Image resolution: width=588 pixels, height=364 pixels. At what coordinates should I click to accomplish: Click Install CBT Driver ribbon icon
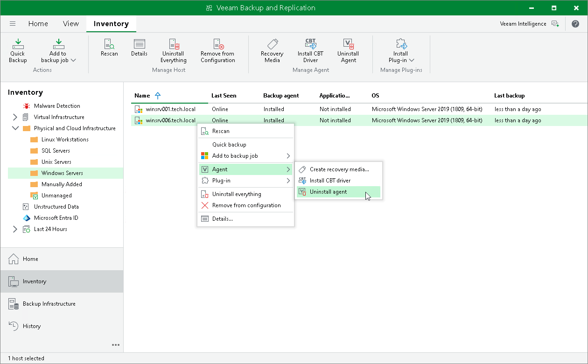pos(310,50)
